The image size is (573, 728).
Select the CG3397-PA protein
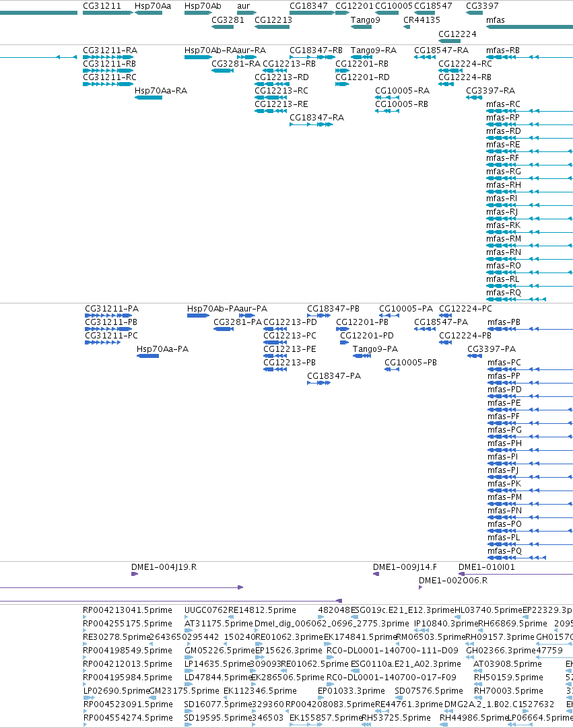475,356
